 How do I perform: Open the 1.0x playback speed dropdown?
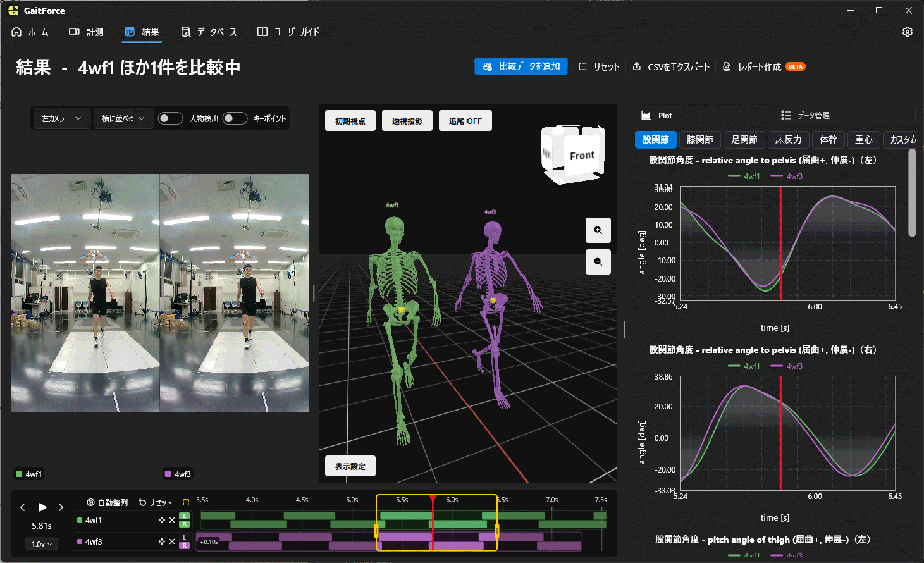tap(42, 544)
